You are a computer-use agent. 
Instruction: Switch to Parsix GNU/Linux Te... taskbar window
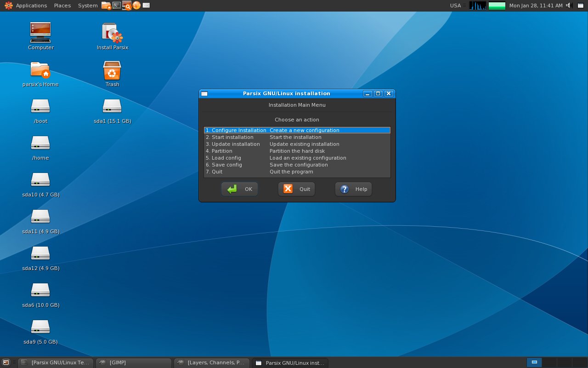[56, 362]
